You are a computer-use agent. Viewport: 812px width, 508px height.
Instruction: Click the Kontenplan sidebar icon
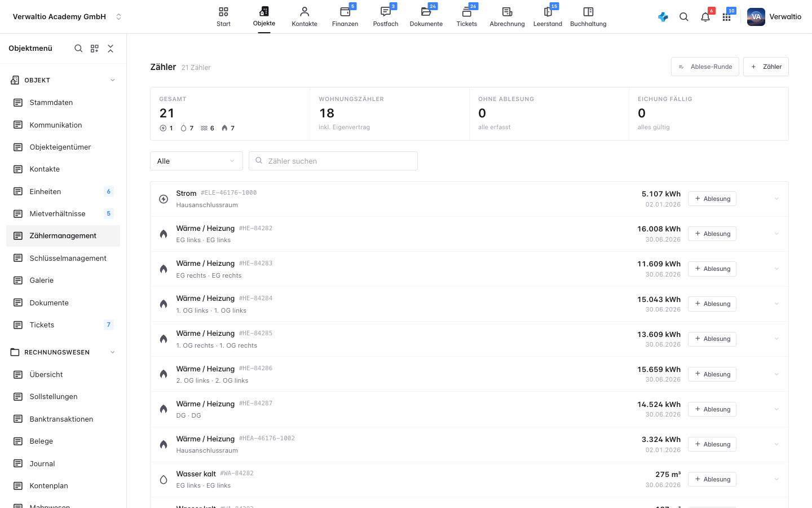tap(18, 486)
